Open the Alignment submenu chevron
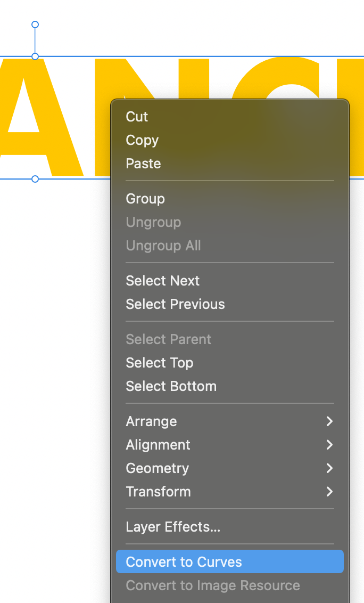Viewport: 364px width, 603px height. [158, 445]
